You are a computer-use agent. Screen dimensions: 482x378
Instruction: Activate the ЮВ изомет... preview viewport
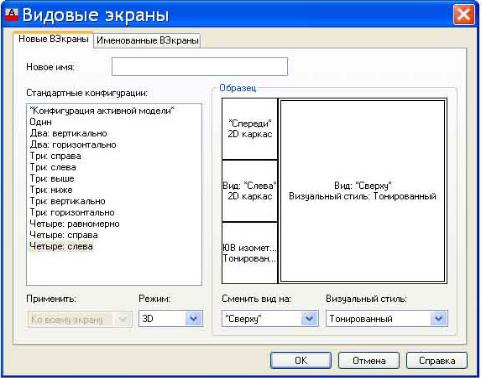(x=250, y=253)
